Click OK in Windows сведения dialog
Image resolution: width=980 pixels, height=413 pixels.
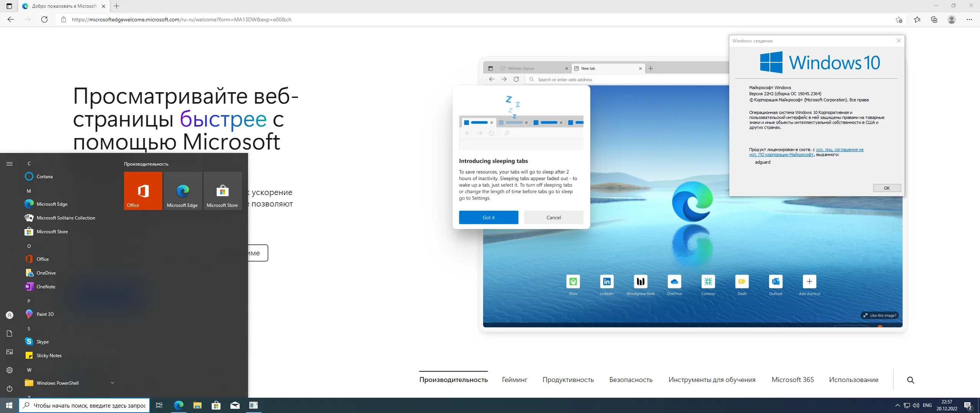click(x=887, y=188)
